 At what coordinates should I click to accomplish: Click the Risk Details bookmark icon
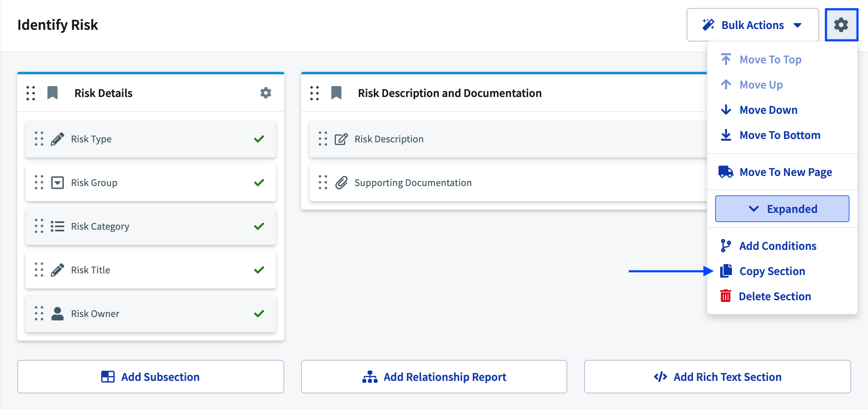pyautogui.click(x=52, y=93)
